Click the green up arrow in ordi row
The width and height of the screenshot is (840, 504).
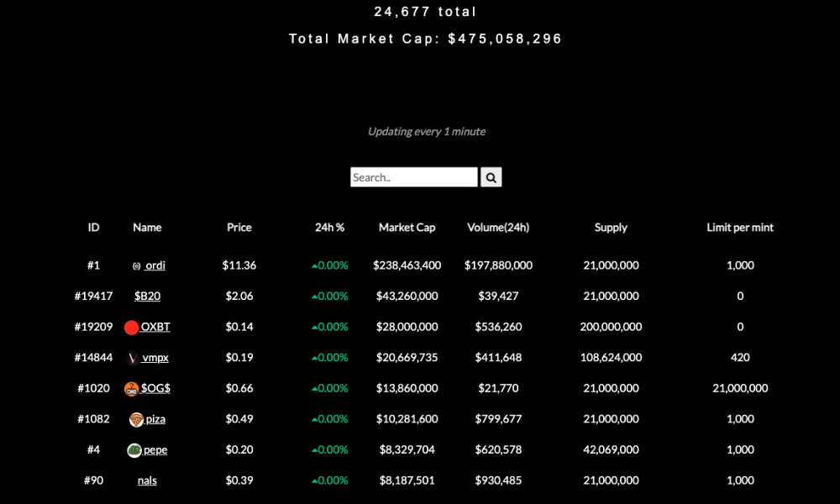click(x=314, y=265)
